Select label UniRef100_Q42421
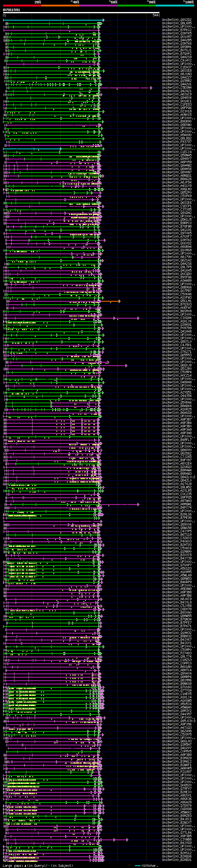The width and height of the screenshot is (197, 868). (x=177, y=91)
